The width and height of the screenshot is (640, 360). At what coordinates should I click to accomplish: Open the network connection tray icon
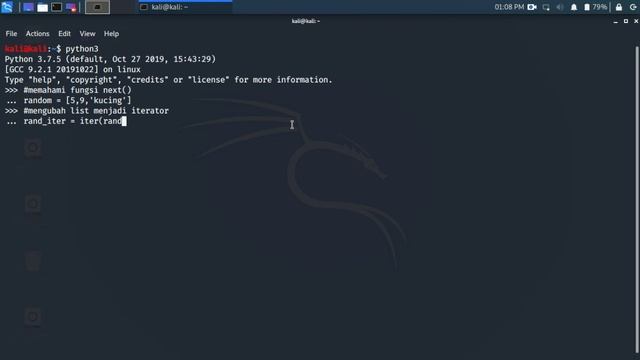(x=546, y=7)
